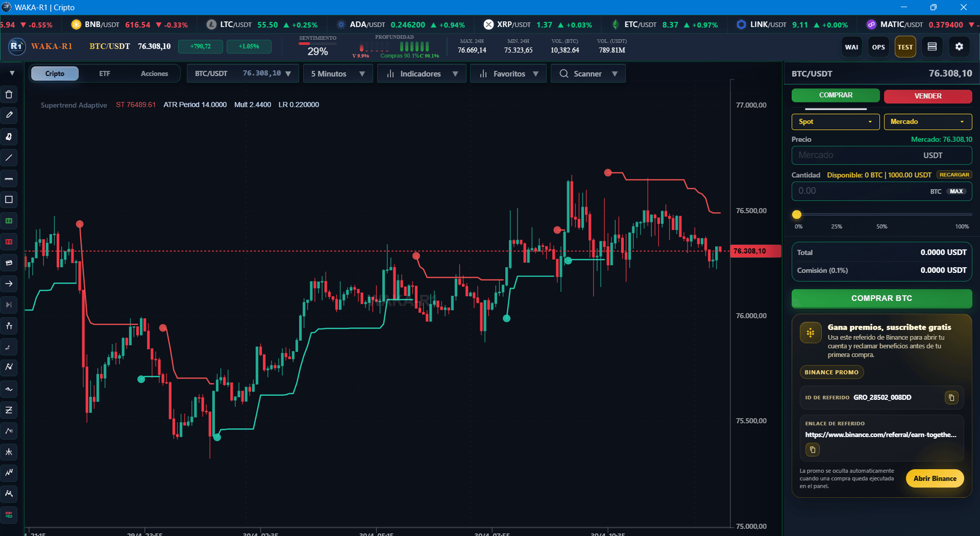This screenshot has width=980, height=536.
Task: Switch to the Acciones tab
Action: tap(154, 73)
